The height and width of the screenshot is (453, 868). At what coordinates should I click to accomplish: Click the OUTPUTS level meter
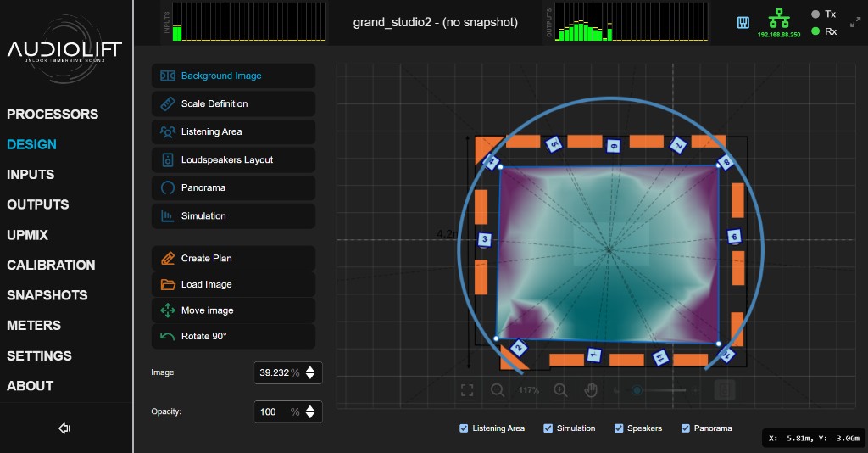click(x=631, y=21)
